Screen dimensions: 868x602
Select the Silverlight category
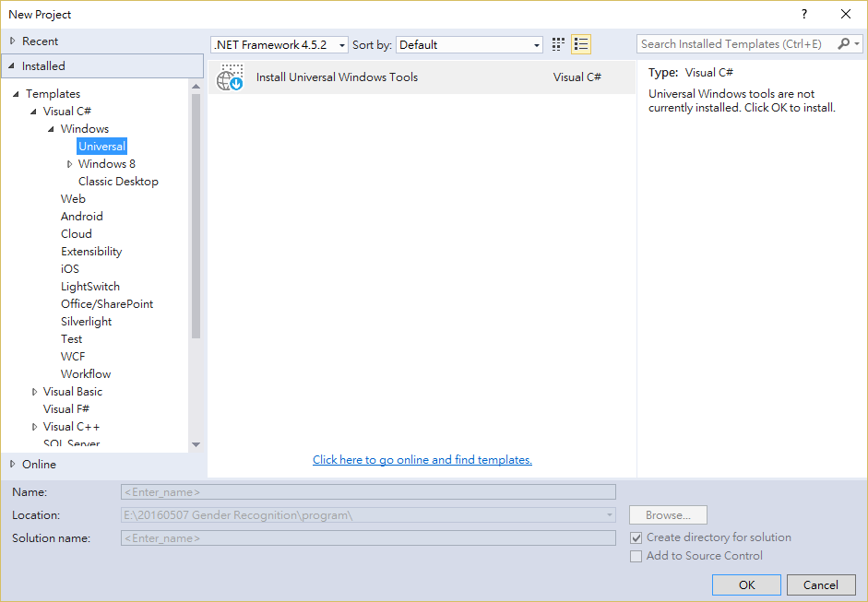coord(87,322)
